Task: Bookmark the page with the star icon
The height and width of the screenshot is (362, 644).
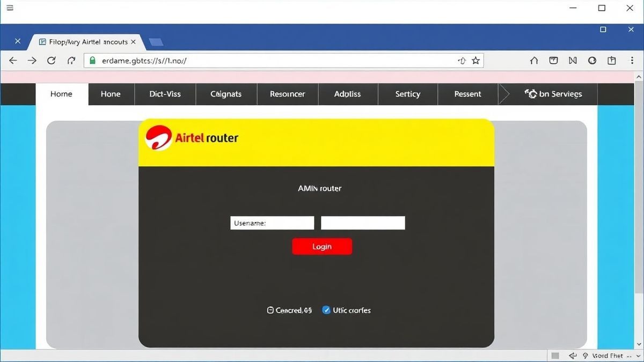Action: (x=475, y=61)
